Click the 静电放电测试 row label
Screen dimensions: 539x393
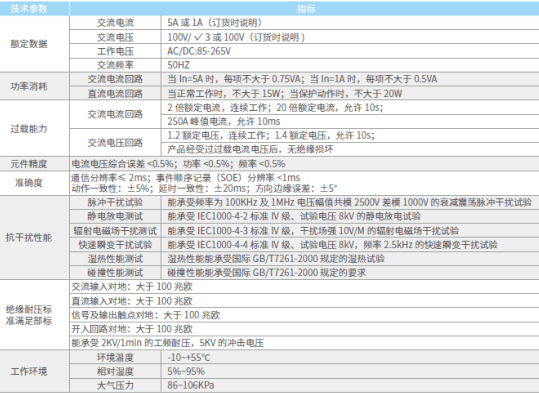click(115, 216)
